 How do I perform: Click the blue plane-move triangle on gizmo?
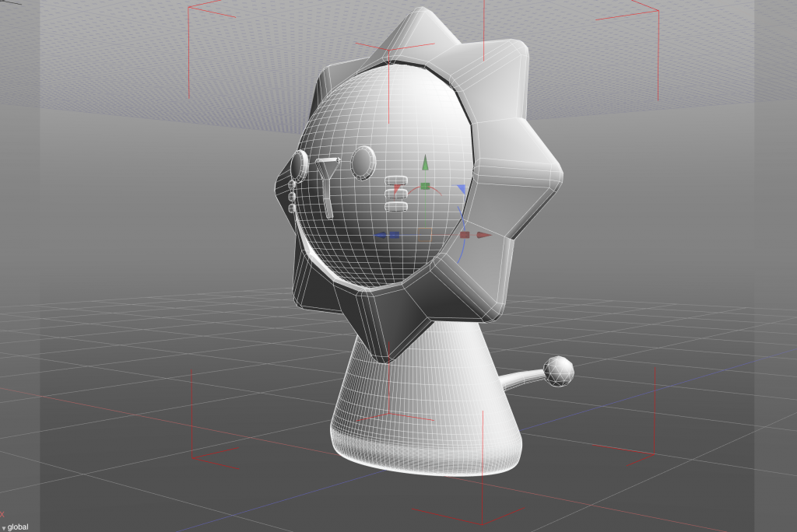click(462, 189)
